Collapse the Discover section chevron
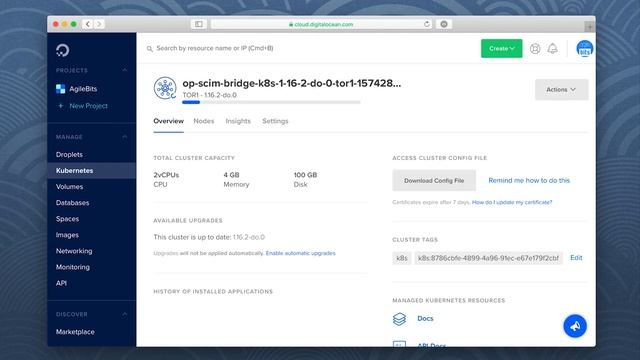640x360 pixels. coord(124,314)
